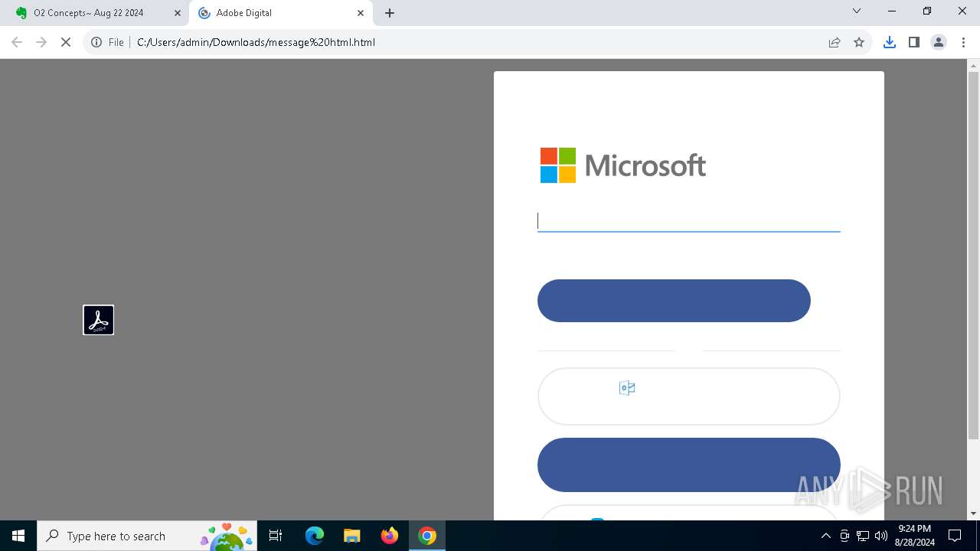Open File Explorer from the taskbar
The width and height of the screenshot is (980, 551).
(352, 536)
